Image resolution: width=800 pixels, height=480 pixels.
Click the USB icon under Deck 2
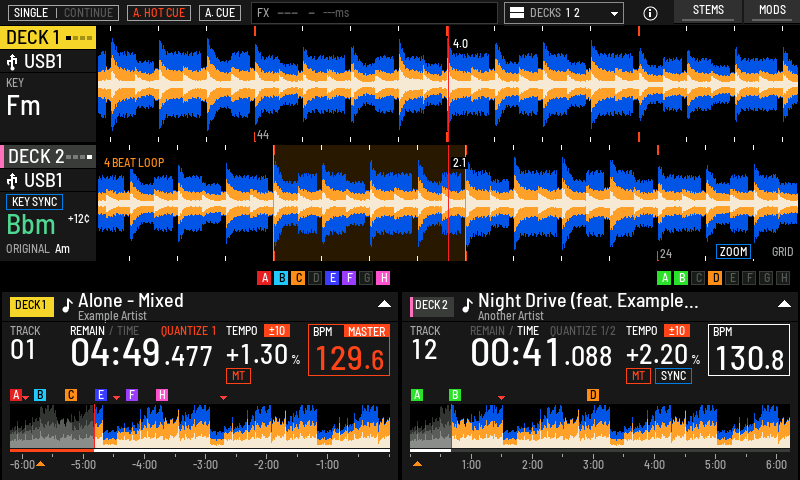tap(12, 181)
